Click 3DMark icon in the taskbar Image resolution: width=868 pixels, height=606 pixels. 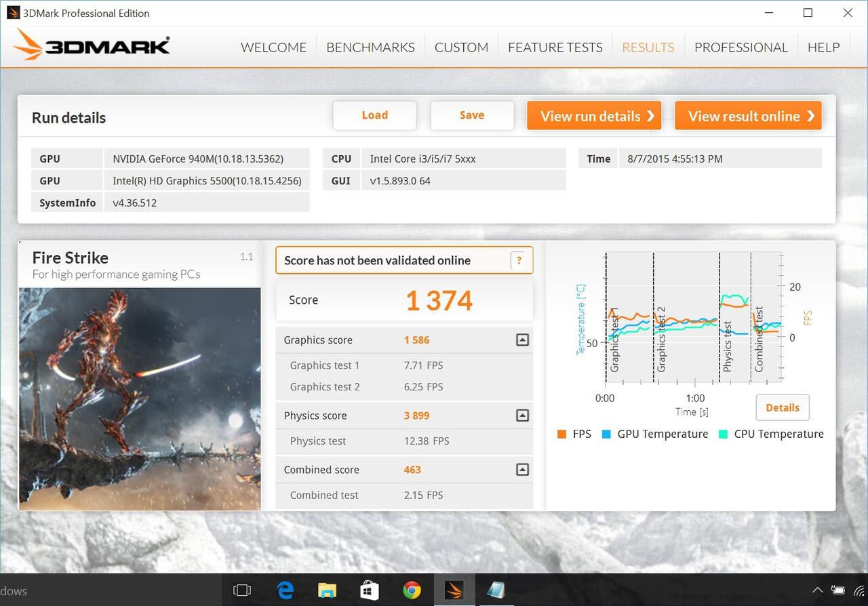pos(454,590)
